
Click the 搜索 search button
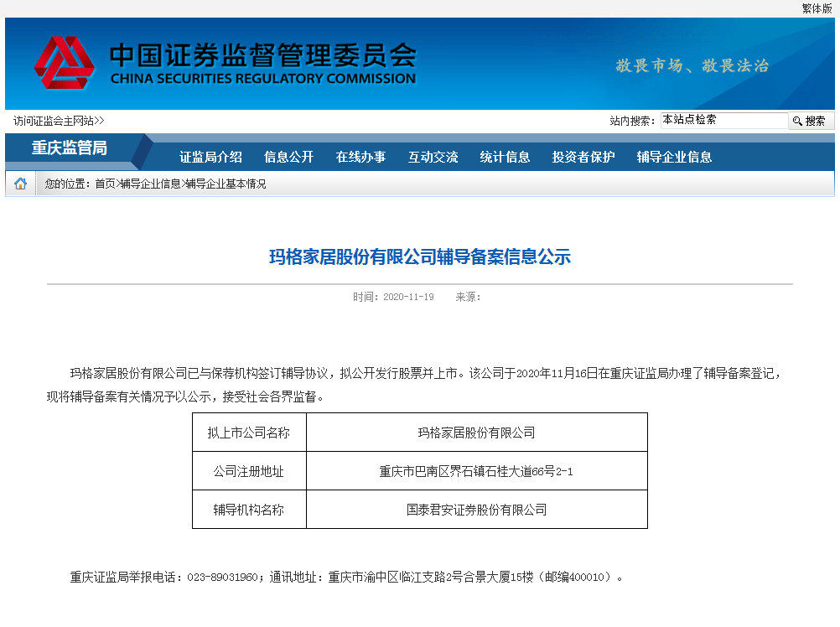point(811,121)
